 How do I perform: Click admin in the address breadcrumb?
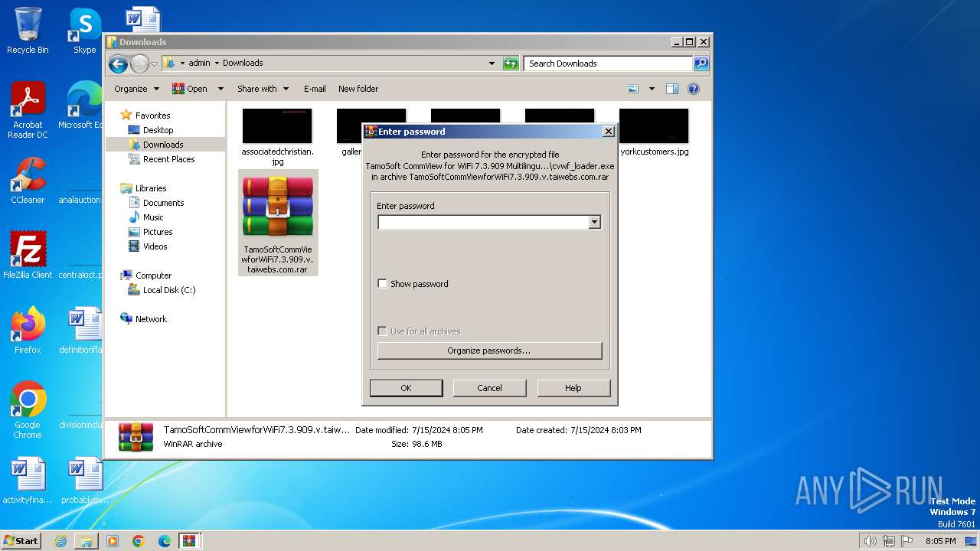(199, 64)
